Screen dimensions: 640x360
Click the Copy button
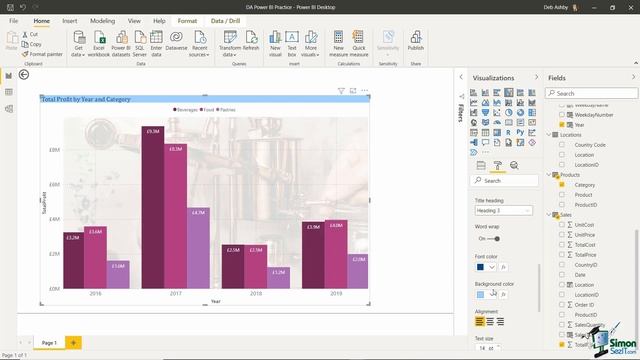pyautogui.click(x=32, y=44)
